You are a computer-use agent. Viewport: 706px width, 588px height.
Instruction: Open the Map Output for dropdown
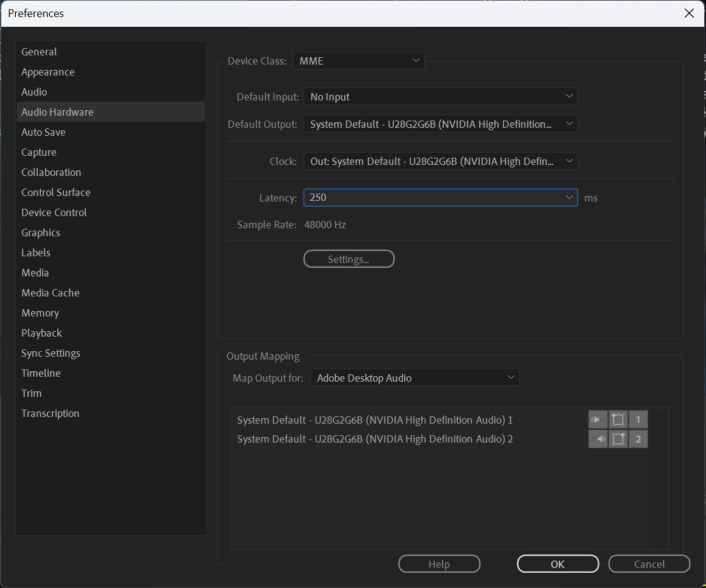point(511,377)
